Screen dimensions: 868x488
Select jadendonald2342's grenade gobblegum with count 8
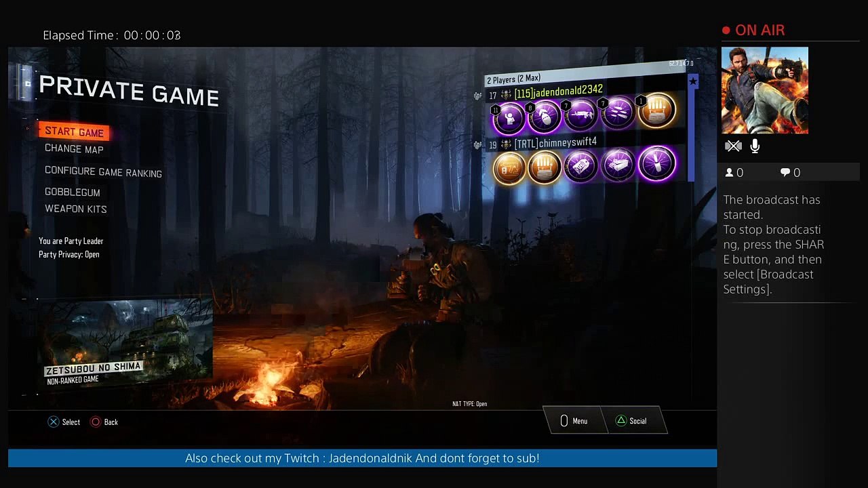(x=545, y=116)
